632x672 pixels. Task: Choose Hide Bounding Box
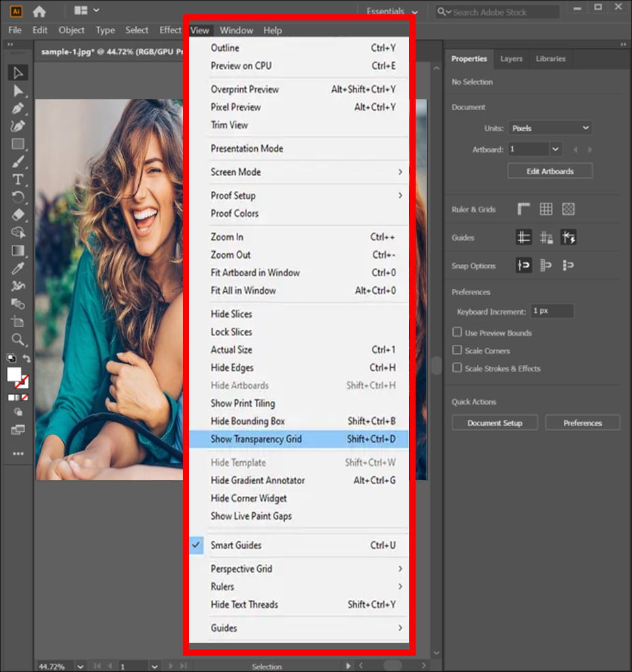[299, 421]
